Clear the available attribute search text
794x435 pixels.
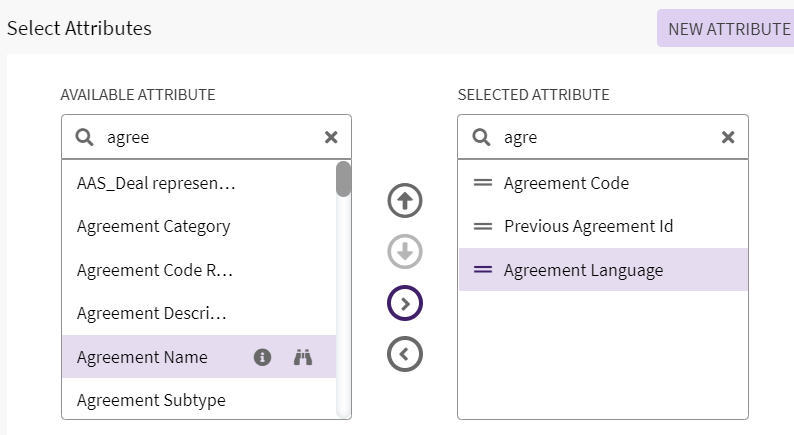[331, 137]
